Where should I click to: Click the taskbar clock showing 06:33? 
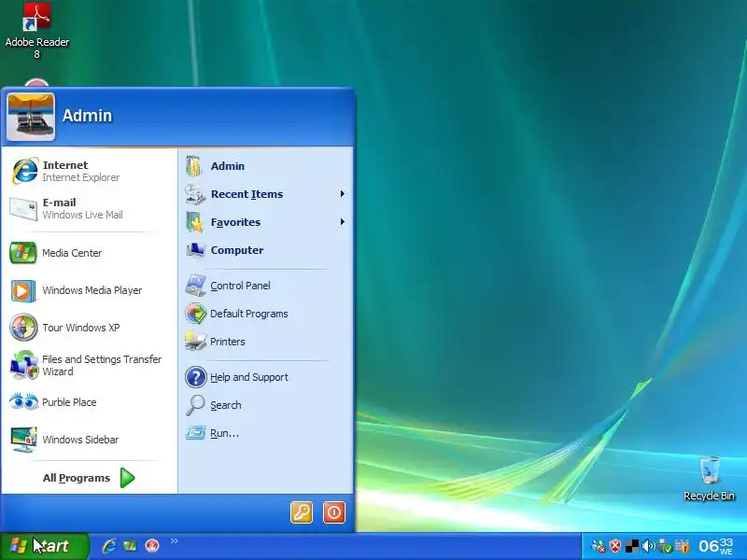point(715,546)
